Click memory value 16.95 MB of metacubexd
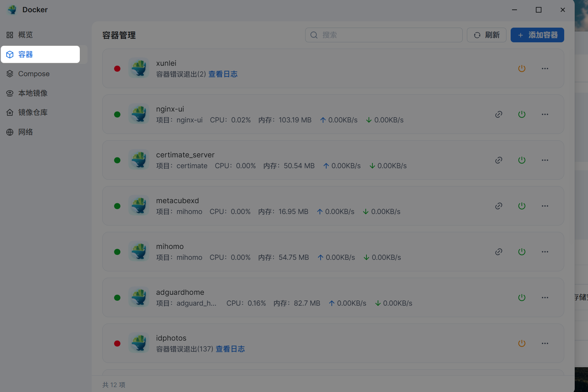Viewport: 588px width, 392px height. click(x=293, y=212)
